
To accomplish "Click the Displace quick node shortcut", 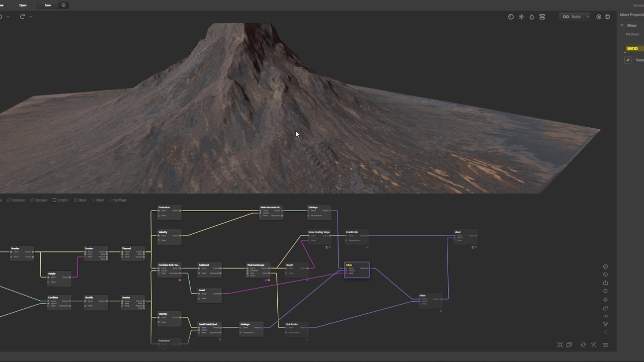I will tap(39, 200).
